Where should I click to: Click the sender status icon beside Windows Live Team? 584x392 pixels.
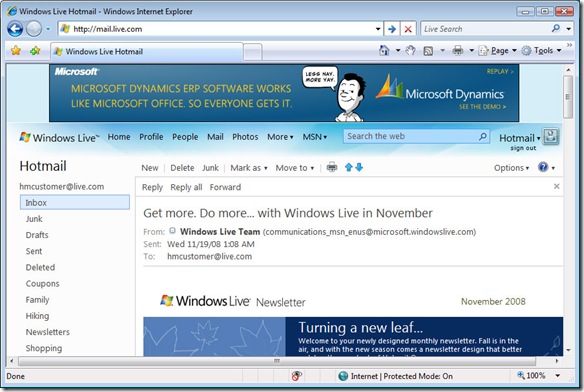[172, 231]
